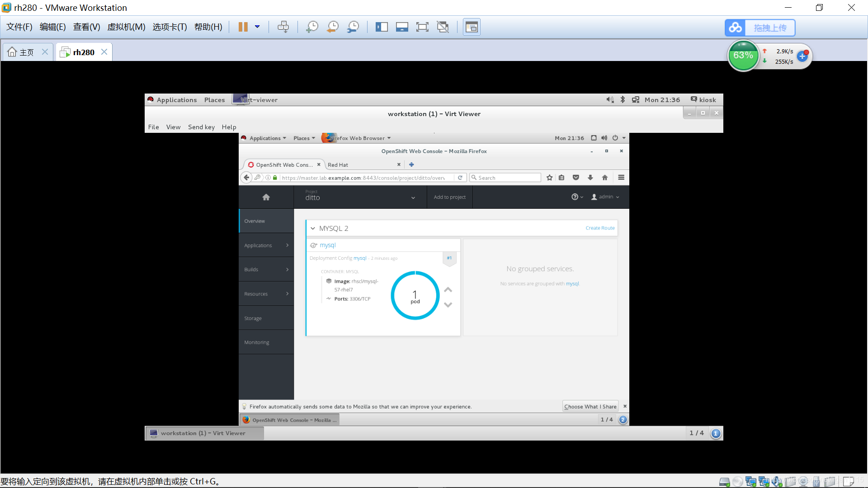Click the VMware pause virtual machine icon
The height and width of the screenshot is (488, 868).
coord(243,27)
